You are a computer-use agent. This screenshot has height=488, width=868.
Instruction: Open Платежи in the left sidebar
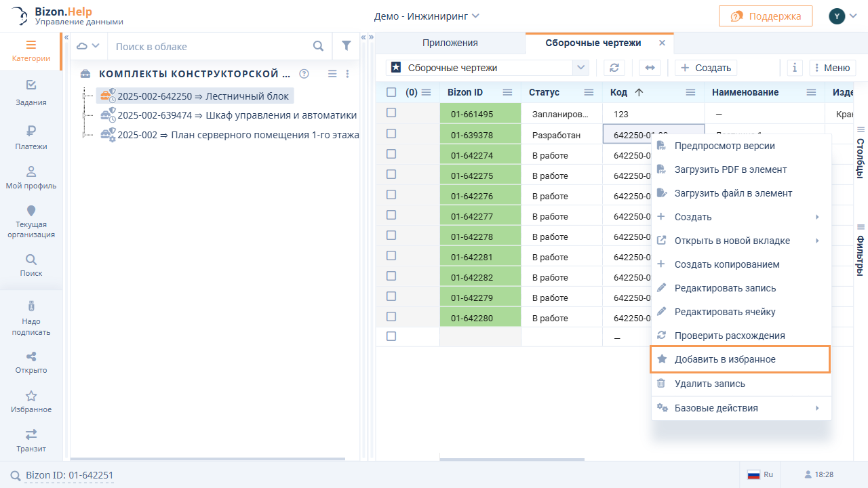[31, 137]
